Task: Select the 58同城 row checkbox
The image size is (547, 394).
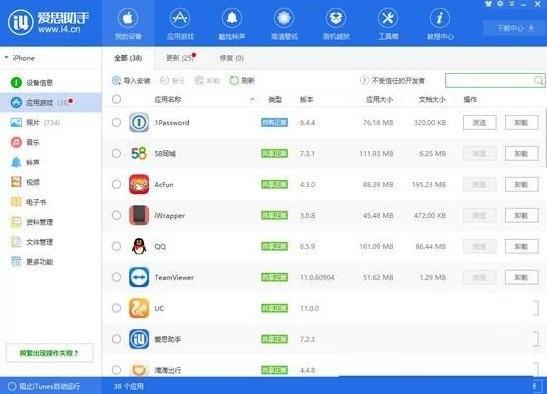Action: pos(117,153)
